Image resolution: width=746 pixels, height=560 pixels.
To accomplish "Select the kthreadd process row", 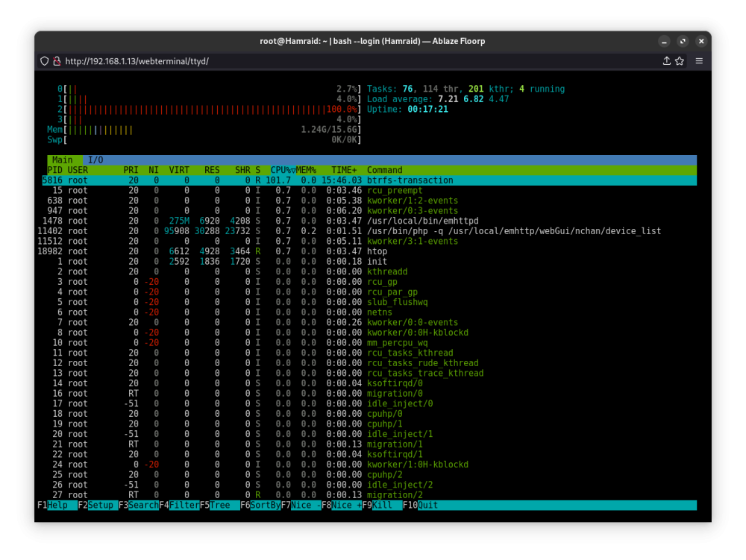I will click(369, 272).
